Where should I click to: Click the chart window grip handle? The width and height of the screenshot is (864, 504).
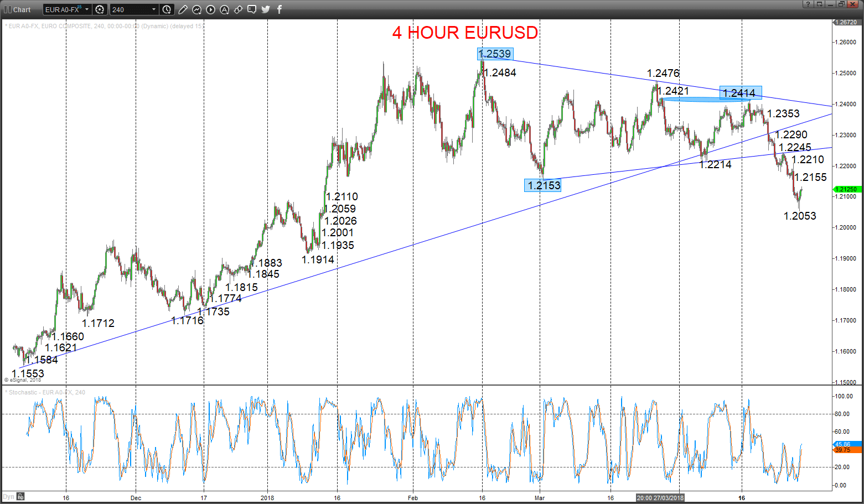tap(7, 9)
